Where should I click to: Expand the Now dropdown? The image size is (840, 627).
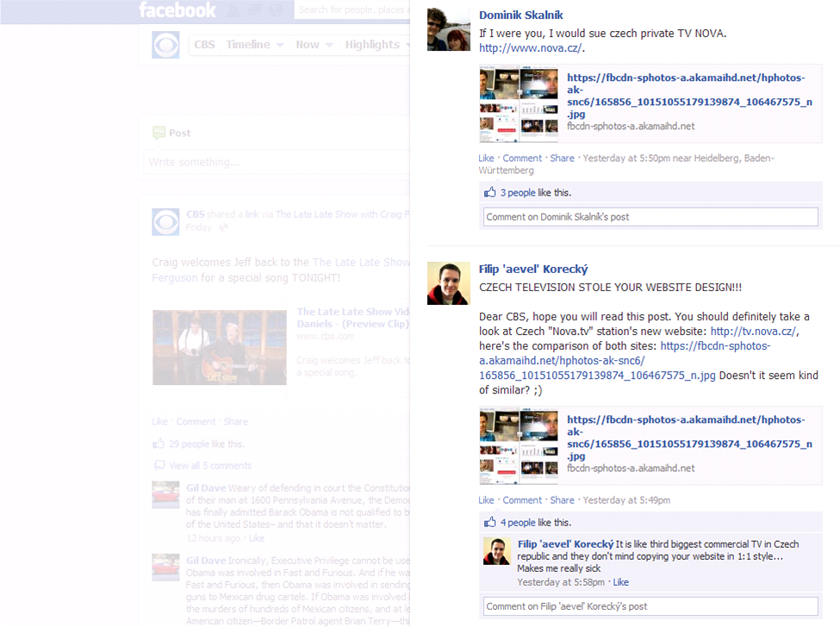point(314,45)
